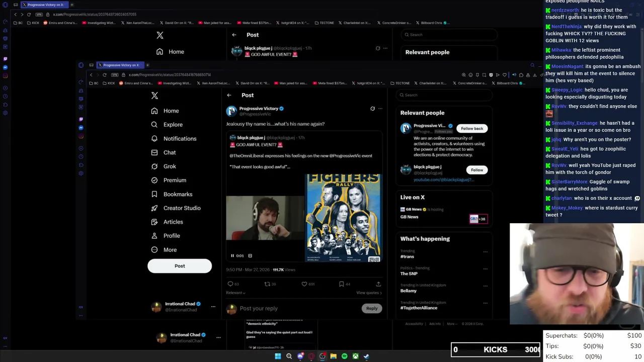Screen dimensions: 644x362
Task: Click the Search box in front X window
Action: point(445,95)
